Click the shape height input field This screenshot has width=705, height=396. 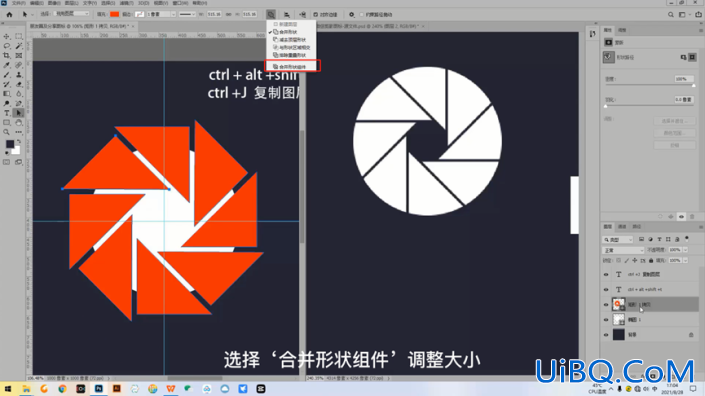249,14
